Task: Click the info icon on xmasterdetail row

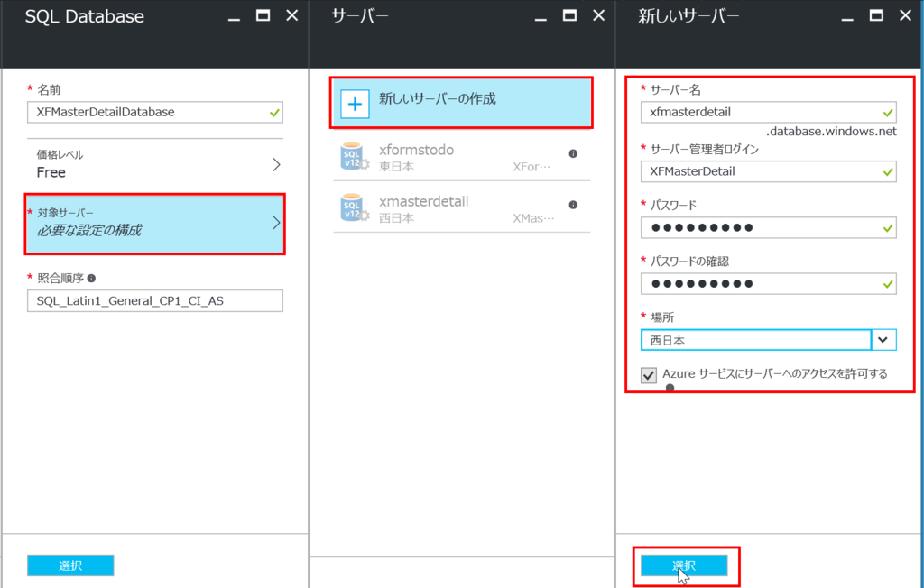Action: (x=573, y=205)
